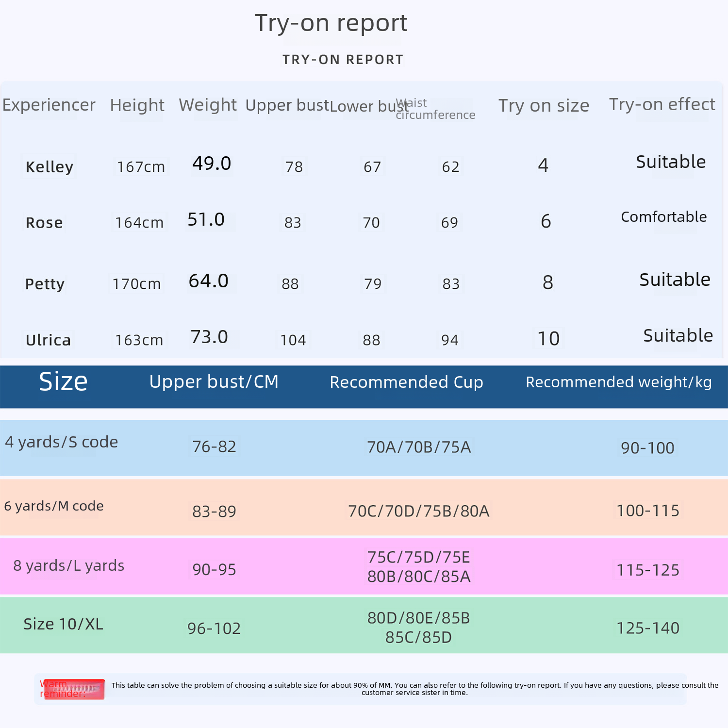Click Recommended weight/kg header
728x728 pixels.
[x=619, y=382]
